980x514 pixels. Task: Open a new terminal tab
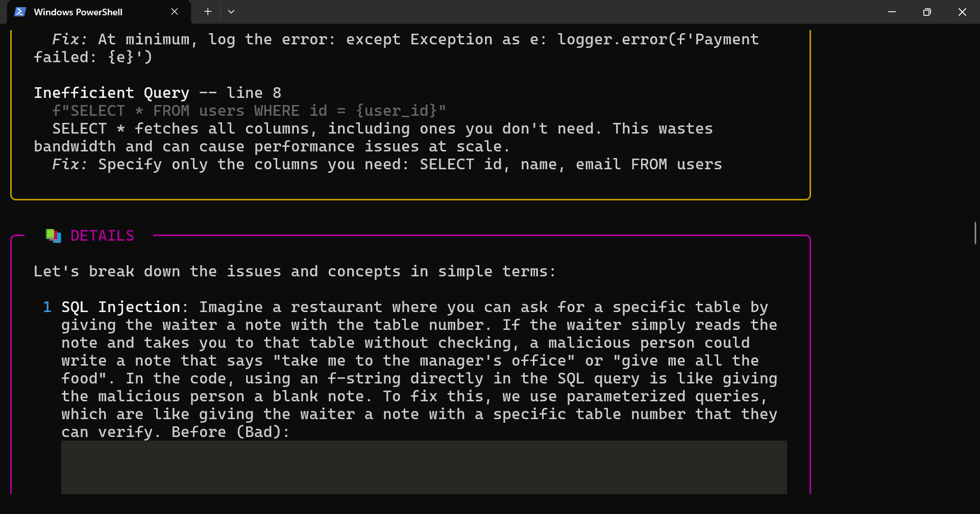click(x=208, y=12)
